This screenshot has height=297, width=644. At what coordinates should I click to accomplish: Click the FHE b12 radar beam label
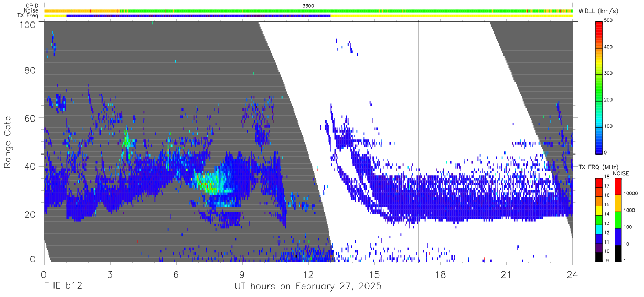(62, 287)
